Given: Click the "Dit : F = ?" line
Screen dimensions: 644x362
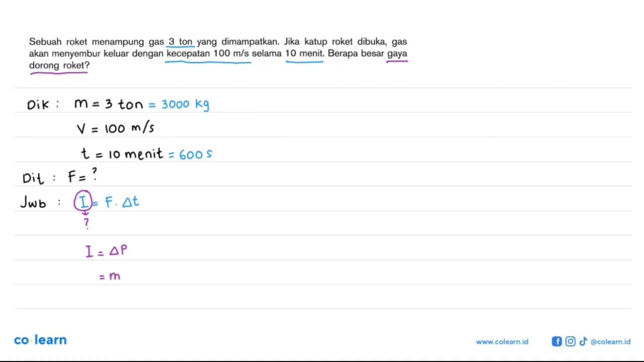Looking at the screenshot, I should pyautogui.click(x=59, y=176).
